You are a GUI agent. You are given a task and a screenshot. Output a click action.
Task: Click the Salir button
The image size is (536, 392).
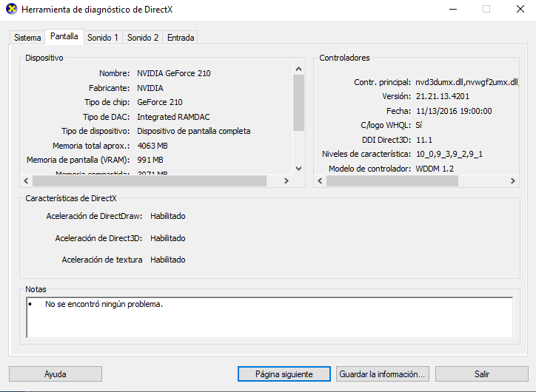[x=482, y=374]
